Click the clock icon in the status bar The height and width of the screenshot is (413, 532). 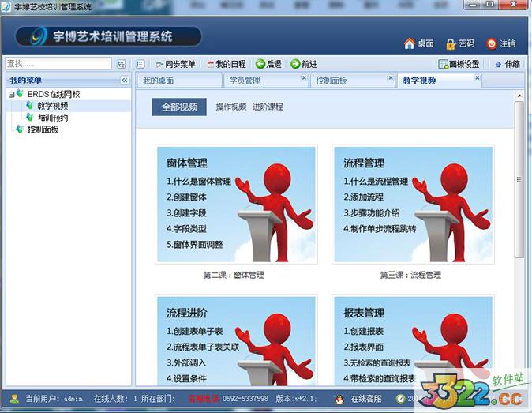[x=401, y=399]
